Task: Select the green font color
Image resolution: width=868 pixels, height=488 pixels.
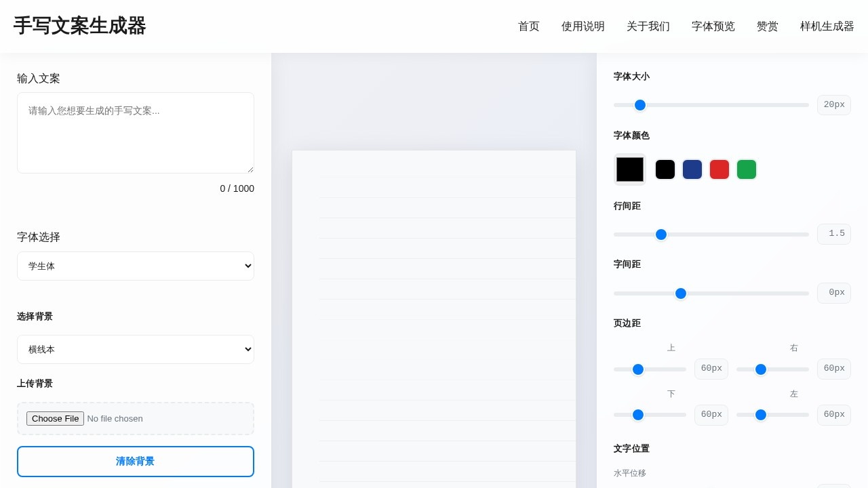Action: [x=747, y=169]
